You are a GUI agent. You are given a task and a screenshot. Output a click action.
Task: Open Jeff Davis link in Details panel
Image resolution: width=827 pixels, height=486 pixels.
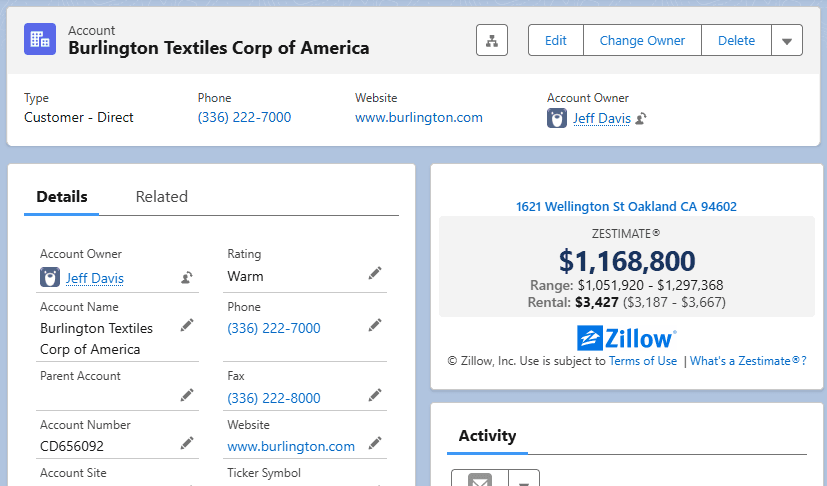pyautogui.click(x=94, y=278)
